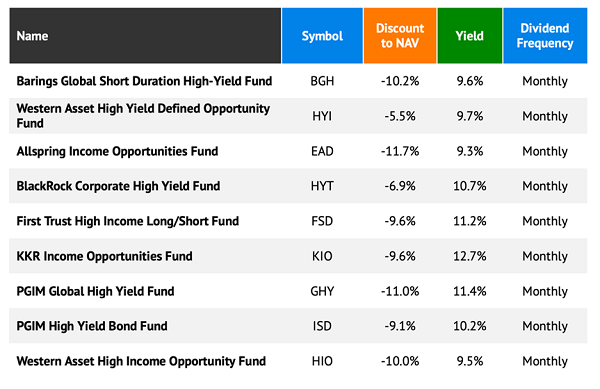Click Western Asset High Income Opportunity Fund
600x389 pixels.
click(x=141, y=361)
